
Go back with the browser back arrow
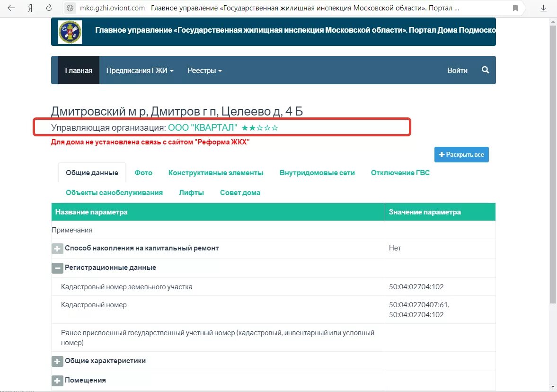(11, 8)
